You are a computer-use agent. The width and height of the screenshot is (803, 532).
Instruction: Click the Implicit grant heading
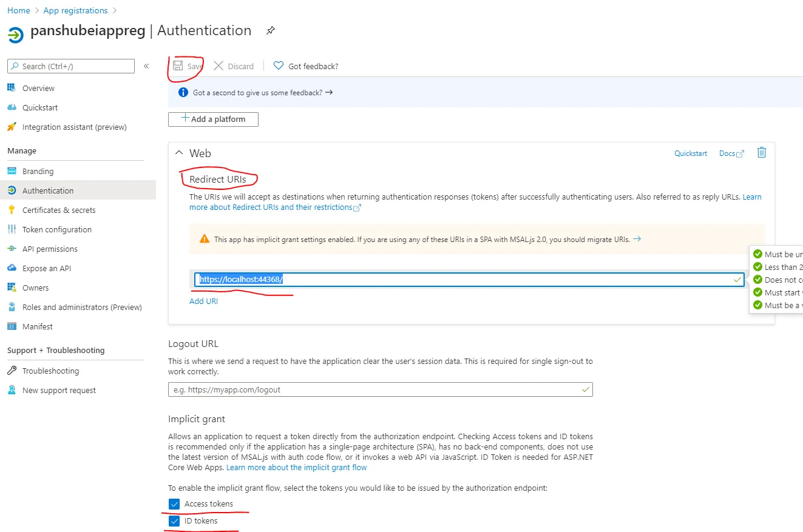pyautogui.click(x=197, y=419)
